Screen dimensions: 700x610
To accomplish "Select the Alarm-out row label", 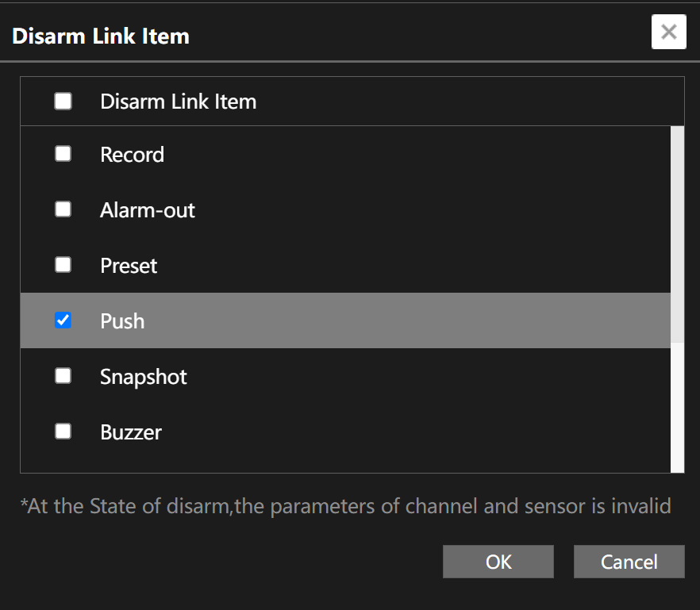I will pyautogui.click(x=148, y=209).
